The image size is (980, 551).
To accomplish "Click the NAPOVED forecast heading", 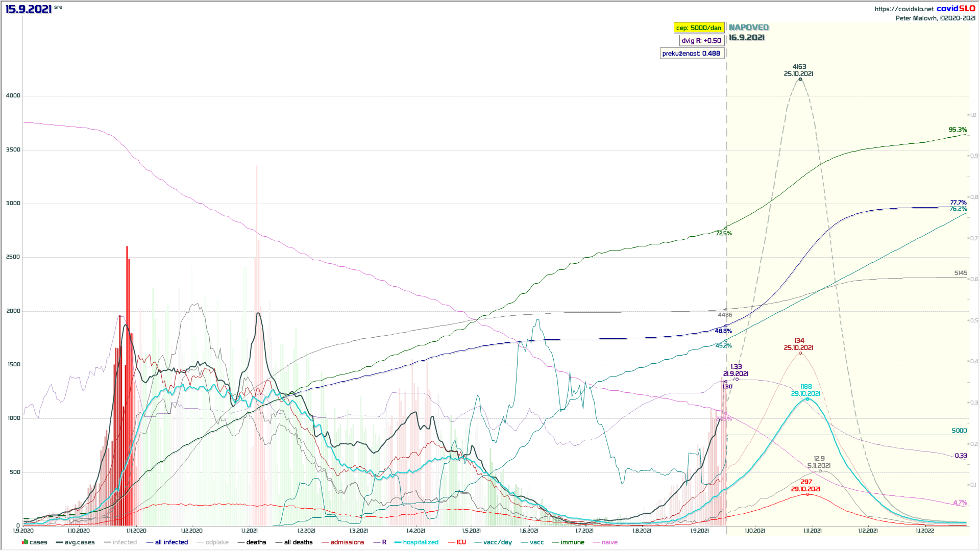I will pyautogui.click(x=749, y=28).
